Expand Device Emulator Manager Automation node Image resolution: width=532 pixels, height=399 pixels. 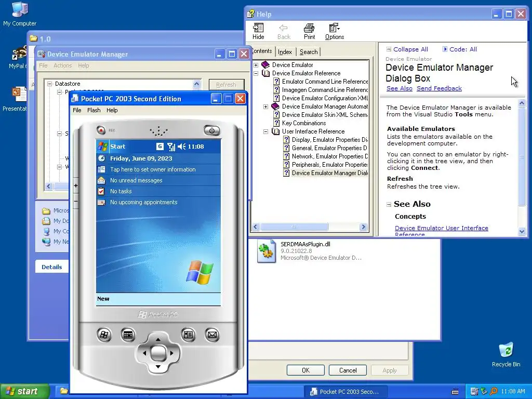pos(265,107)
